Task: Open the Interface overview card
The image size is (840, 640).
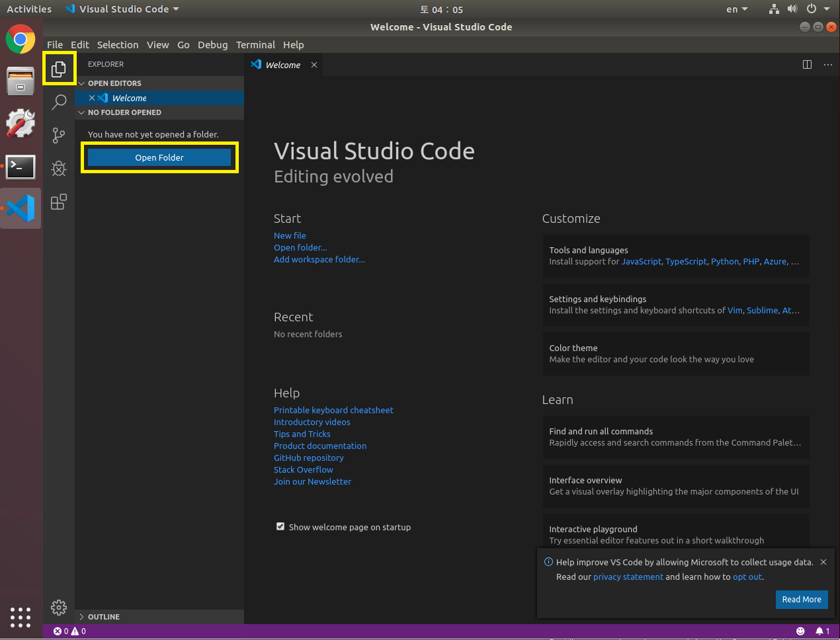Action: pyautogui.click(x=676, y=486)
